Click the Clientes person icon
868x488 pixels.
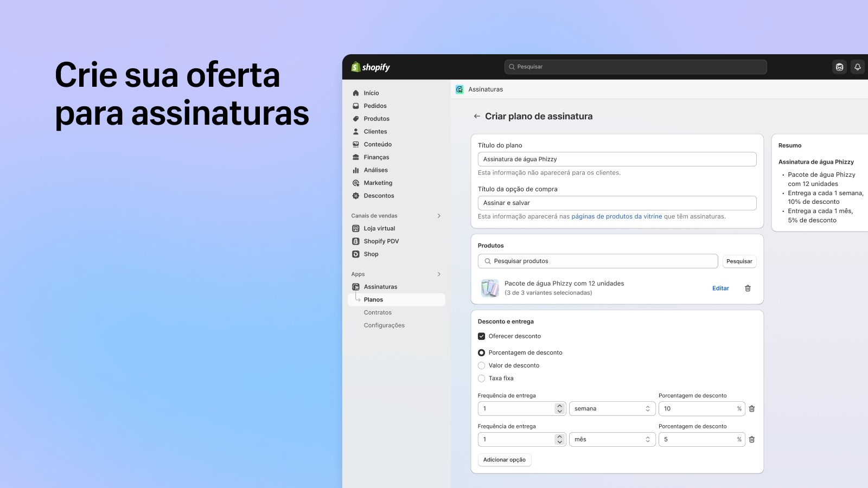coord(356,132)
